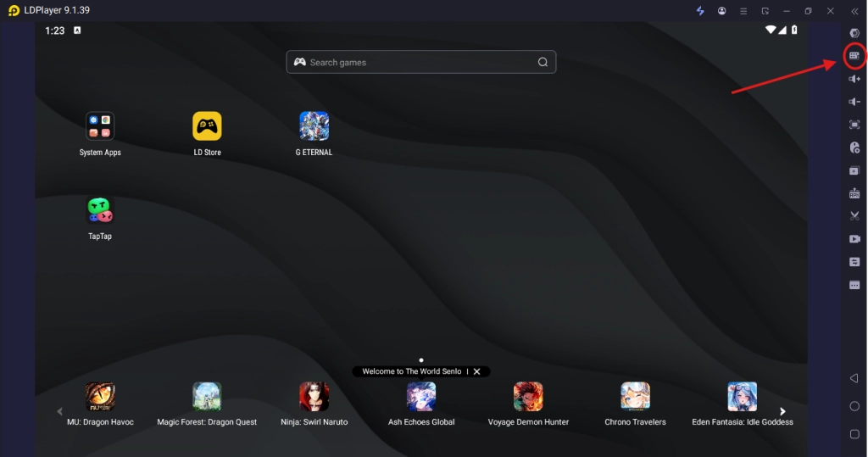The width and height of the screenshot is (868, 457).
Task: Tap the Android home circle button
Action: (x=854, y=406)
